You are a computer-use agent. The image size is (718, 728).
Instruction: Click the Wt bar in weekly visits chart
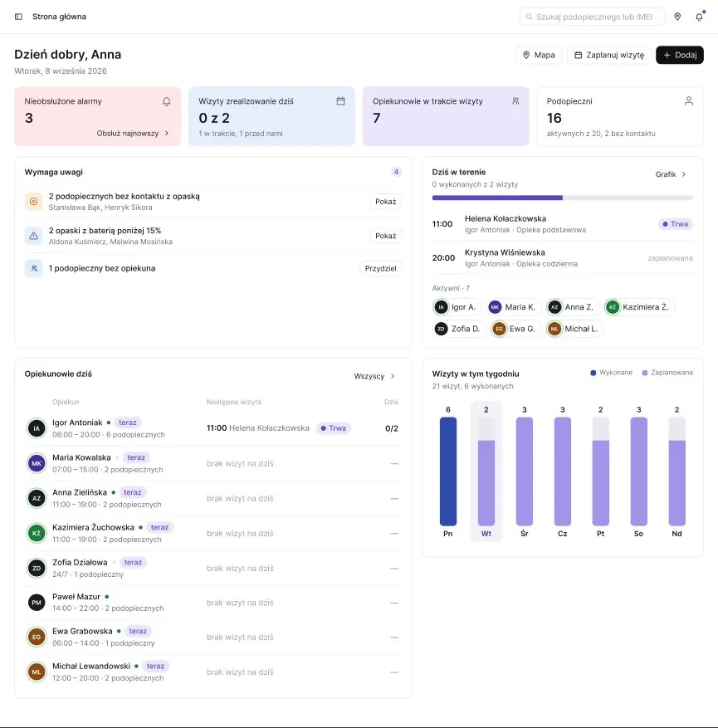(486, 471)
